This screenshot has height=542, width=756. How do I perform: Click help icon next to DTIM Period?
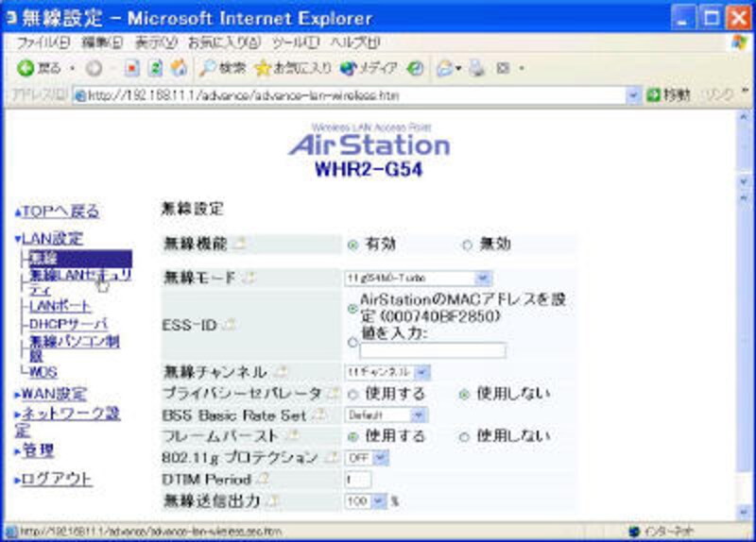[263, 479]
